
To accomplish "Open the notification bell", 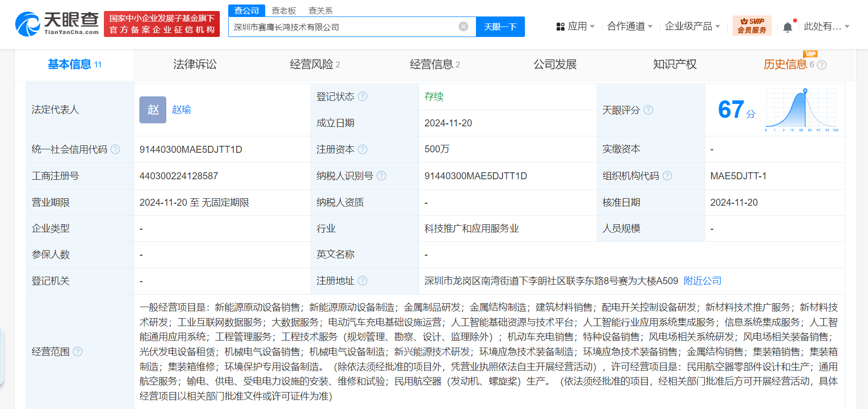I will click(788, 27).
